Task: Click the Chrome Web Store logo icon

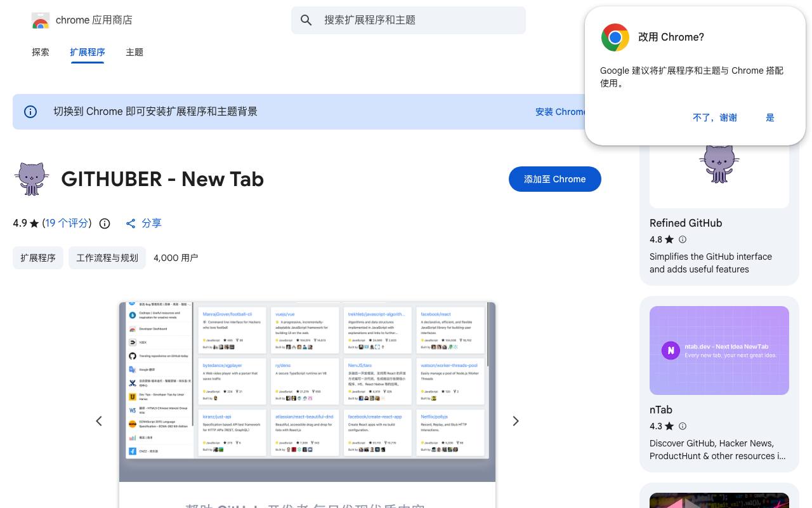Action: 40,20
